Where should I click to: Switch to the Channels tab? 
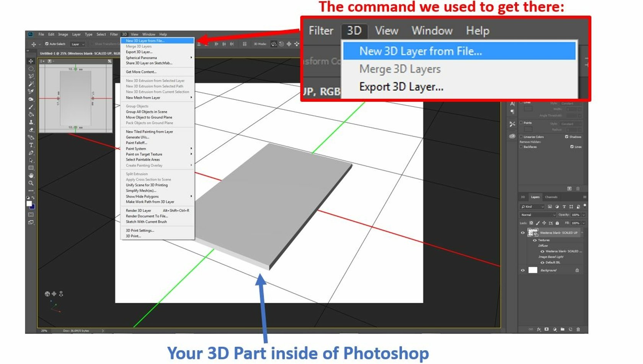(552, 197)
